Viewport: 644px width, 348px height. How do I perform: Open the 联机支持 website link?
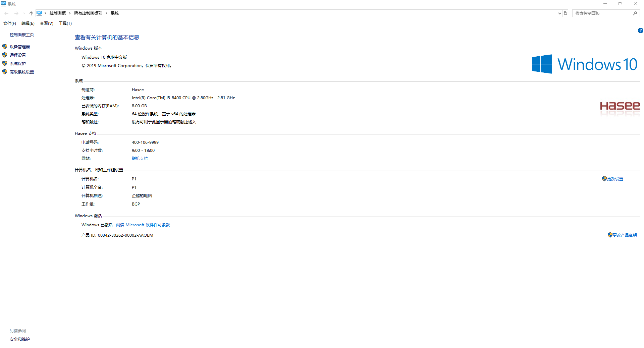(x=140, y=159)
